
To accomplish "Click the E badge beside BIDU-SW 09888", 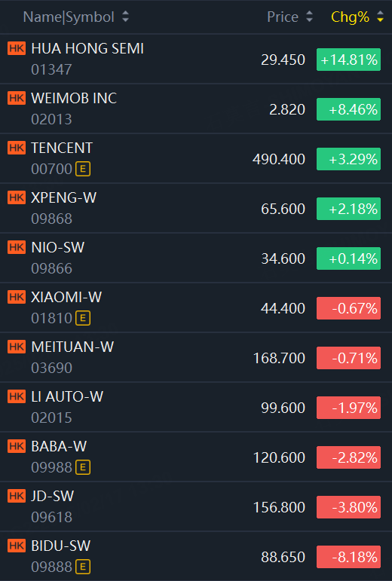I will (83, 567).
